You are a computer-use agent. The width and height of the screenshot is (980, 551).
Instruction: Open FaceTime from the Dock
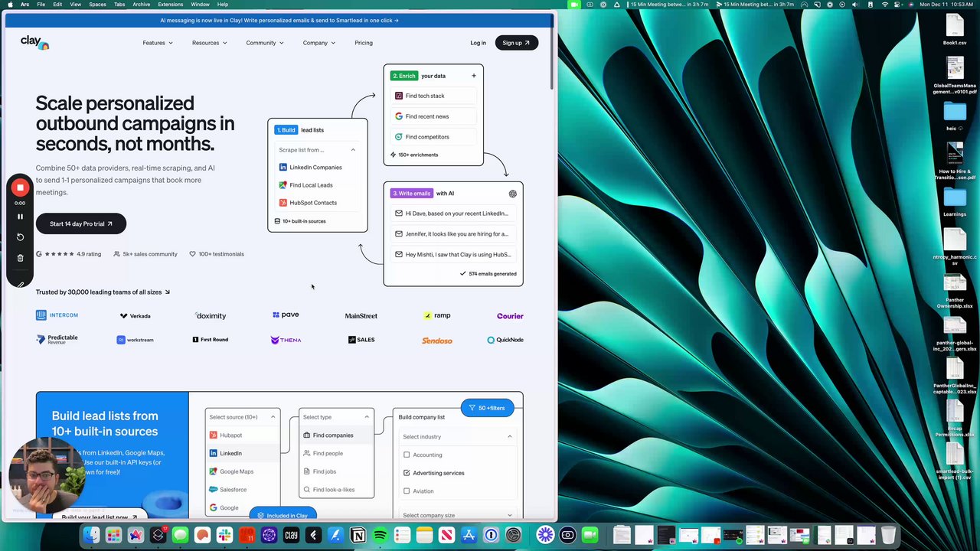click(590, 535)
